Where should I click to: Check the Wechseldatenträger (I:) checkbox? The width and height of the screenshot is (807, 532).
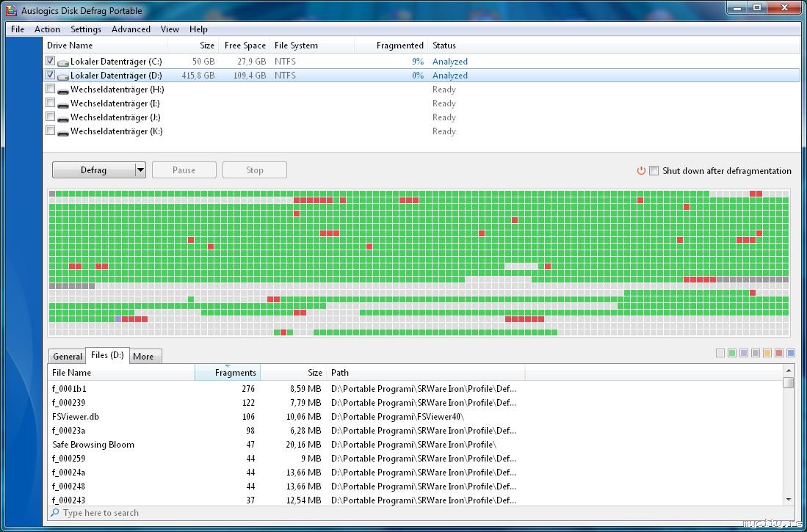[x=51, y=103]
